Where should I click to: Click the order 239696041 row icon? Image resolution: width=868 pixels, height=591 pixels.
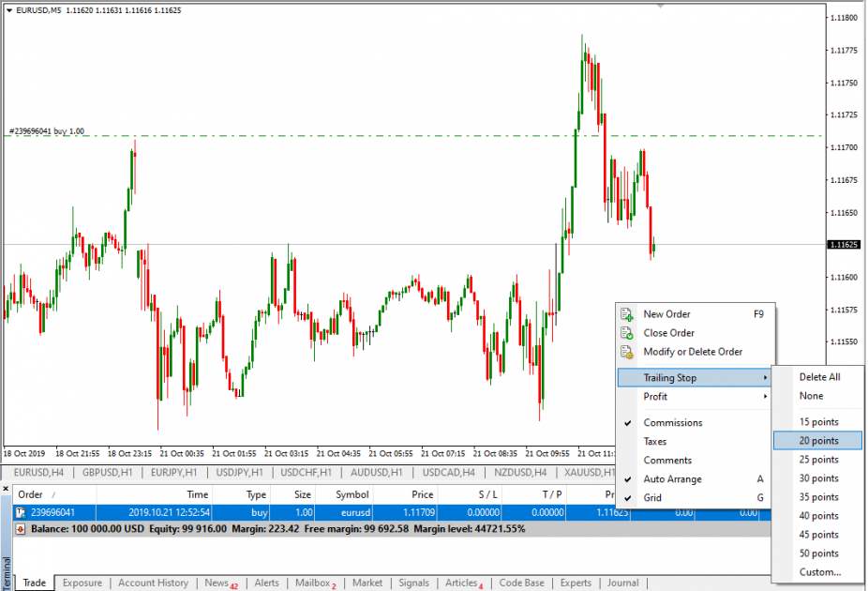coord(21,512)
